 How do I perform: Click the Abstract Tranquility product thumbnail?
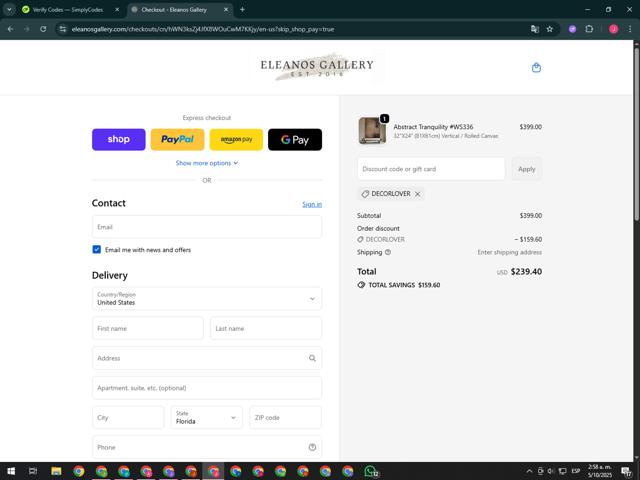(x=372, y=131)
